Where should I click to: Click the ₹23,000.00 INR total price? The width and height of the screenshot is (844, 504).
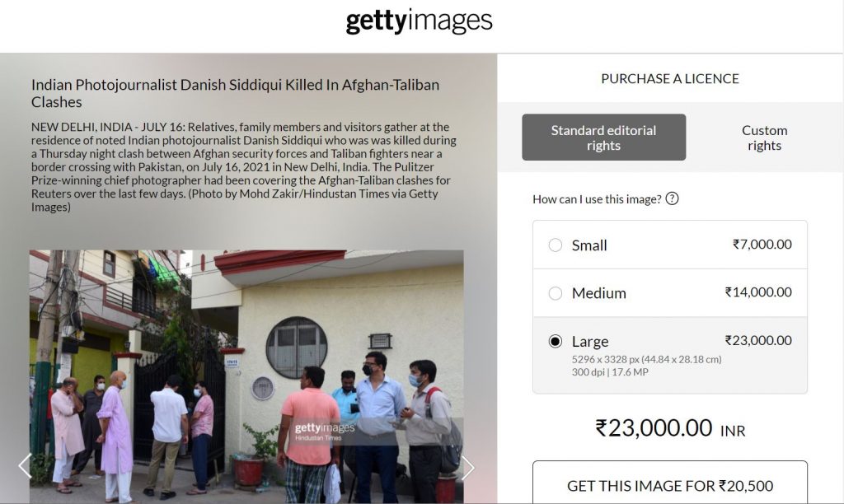click(x=670, y=429)
